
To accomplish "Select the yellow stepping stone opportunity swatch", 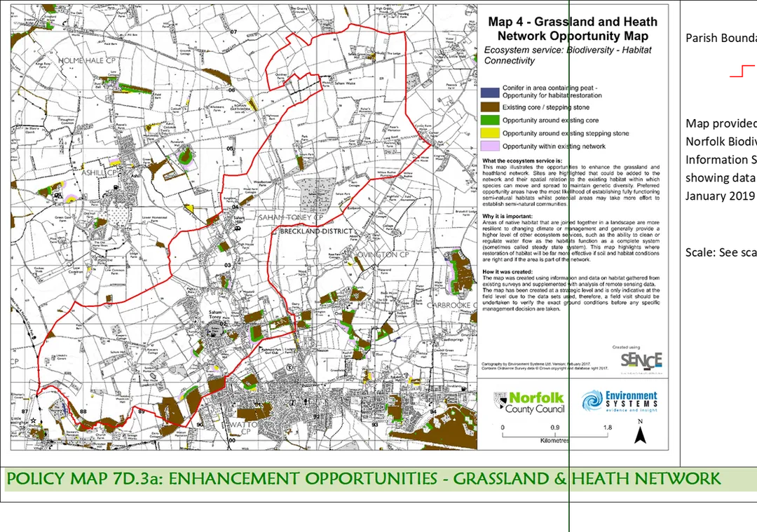I will pos(489,132).
